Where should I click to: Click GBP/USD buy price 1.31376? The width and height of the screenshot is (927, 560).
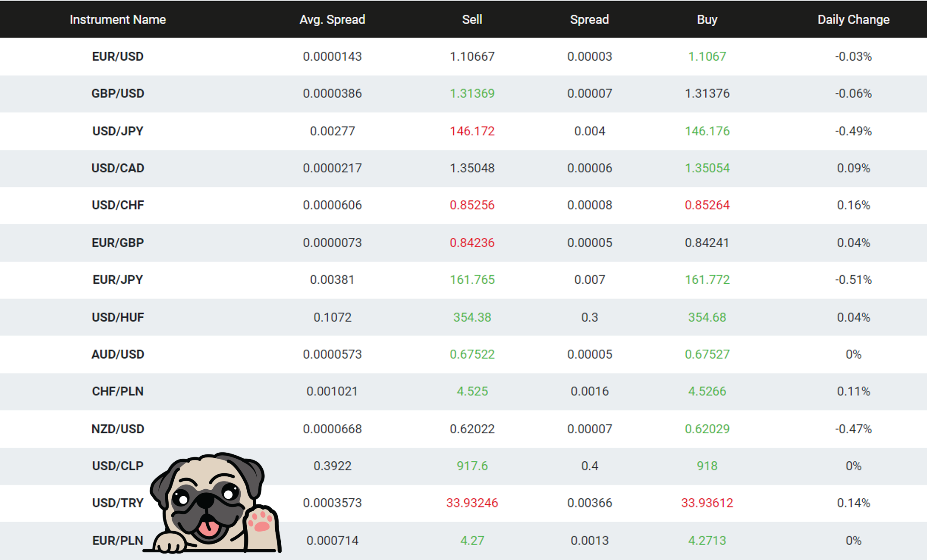tap(707, 94)
